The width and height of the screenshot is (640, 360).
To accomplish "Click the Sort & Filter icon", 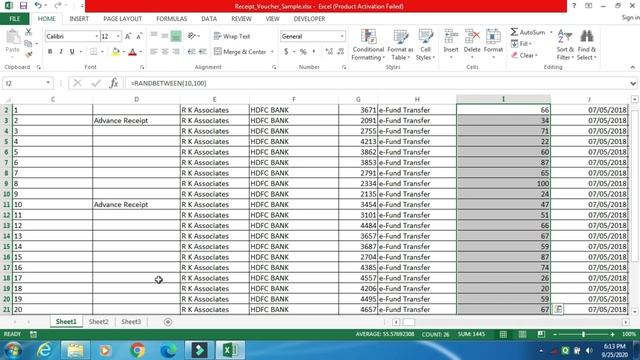I will [565, 37].
